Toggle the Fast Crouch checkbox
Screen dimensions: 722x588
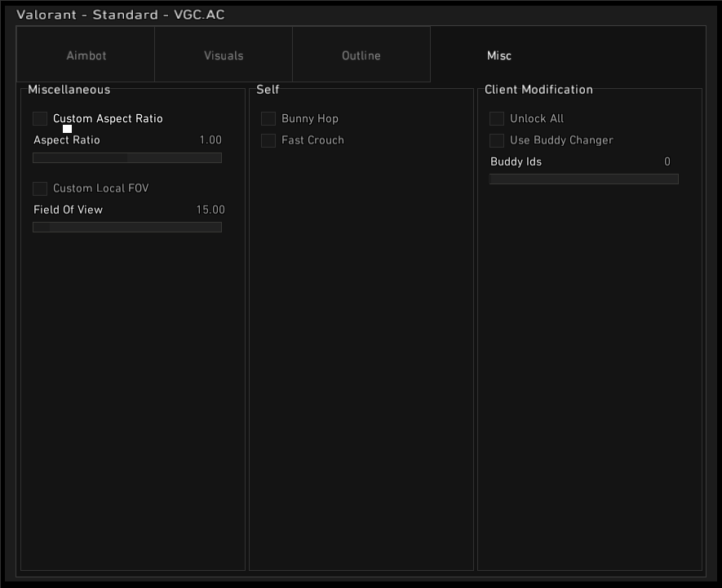(268, 140)
